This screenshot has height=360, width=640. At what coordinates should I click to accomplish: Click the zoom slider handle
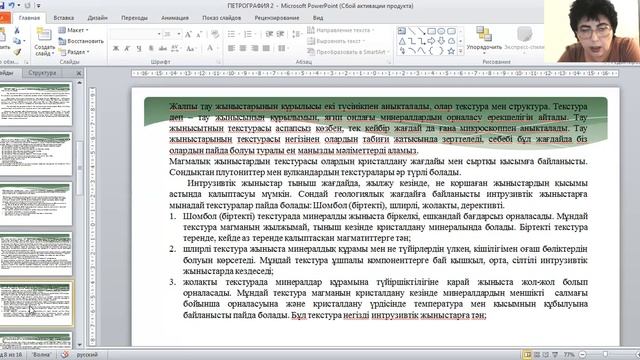pos(605,355)
